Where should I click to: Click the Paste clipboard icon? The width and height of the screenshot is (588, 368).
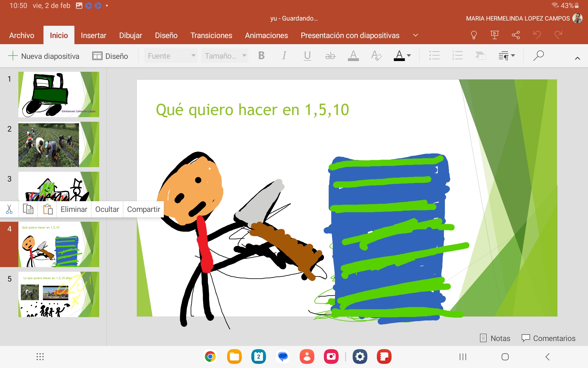pos(47,209)
